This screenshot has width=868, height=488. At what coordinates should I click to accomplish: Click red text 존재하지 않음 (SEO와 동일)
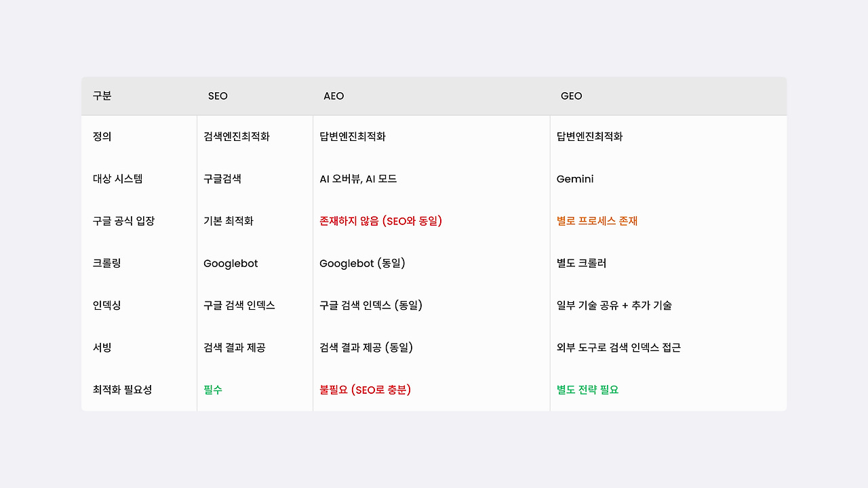[380, 221]
